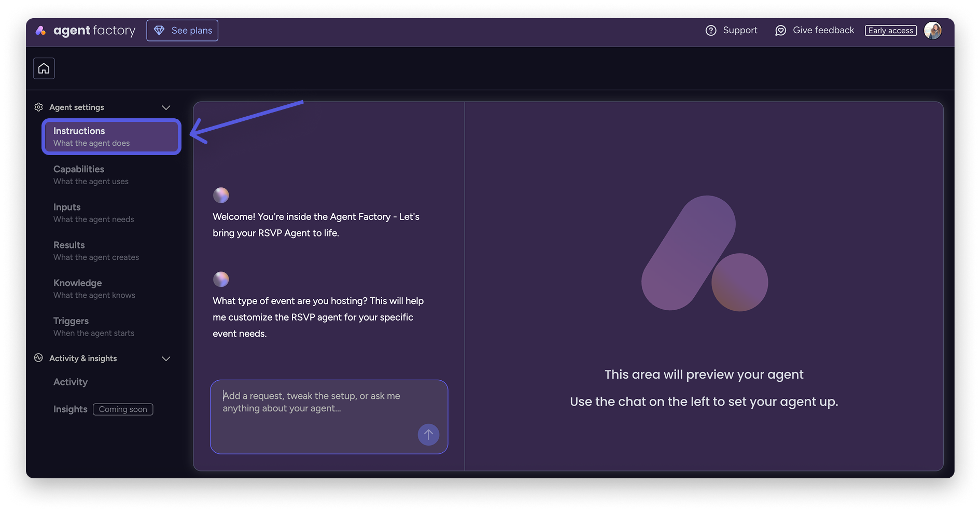The width and height of the screenshot is (980, 512).
Task: Open the See plans button
Action: pos(183,31)
